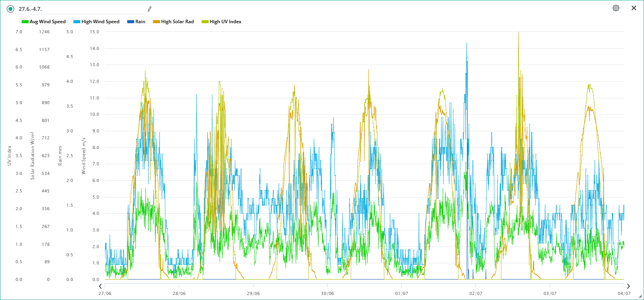This screenshot has height=300, width=644.
Task: Open chart settings gear icon
Action: pyautogui.click(x=616, y=8)
